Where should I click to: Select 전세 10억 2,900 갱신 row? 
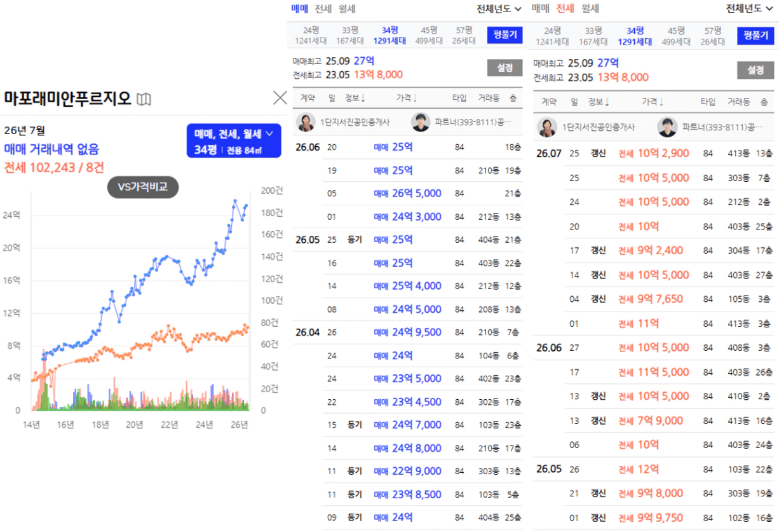[x=654, y=153]
